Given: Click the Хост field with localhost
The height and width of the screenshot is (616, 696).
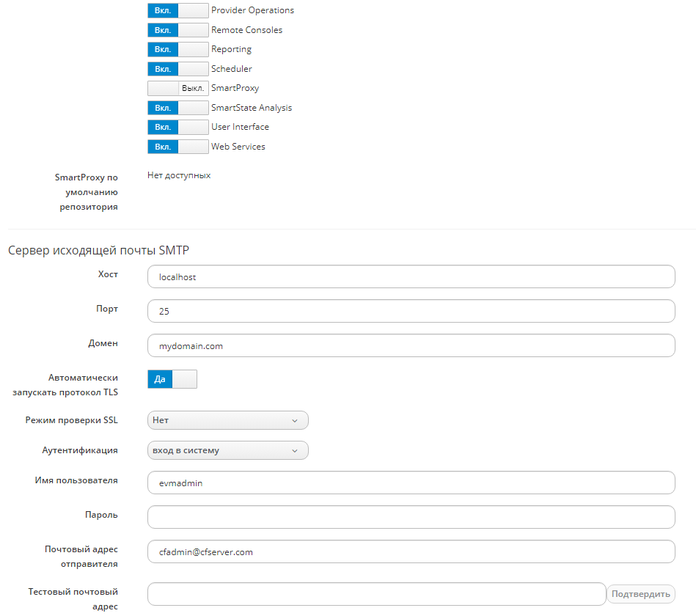Looking at the screenshot, I should click(411, 277).
